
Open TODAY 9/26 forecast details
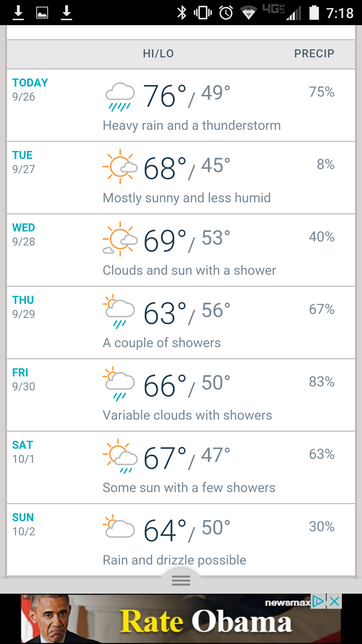(181, 105)
